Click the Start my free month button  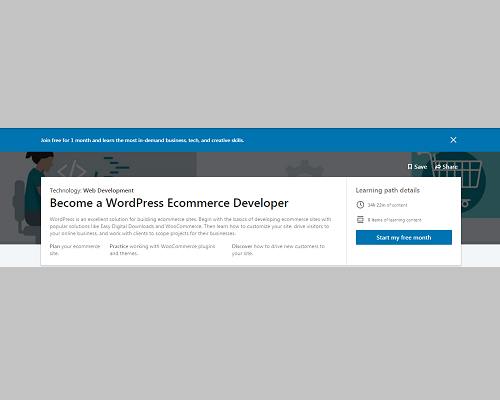(x=404, y=237)
